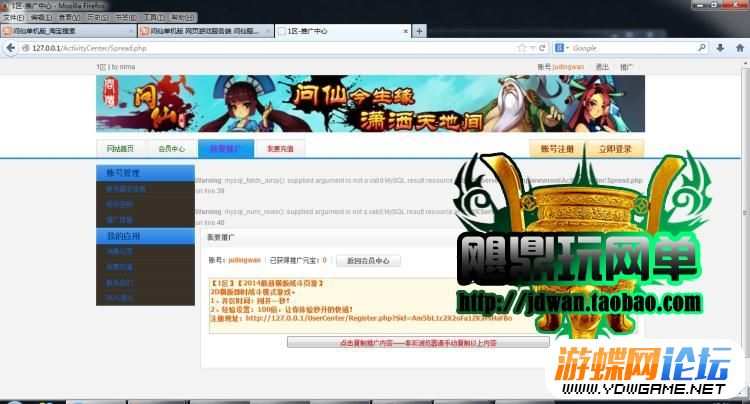750x404 pixels.
Task: Bookmark this page with the star icon
Action: click(521, 48)
